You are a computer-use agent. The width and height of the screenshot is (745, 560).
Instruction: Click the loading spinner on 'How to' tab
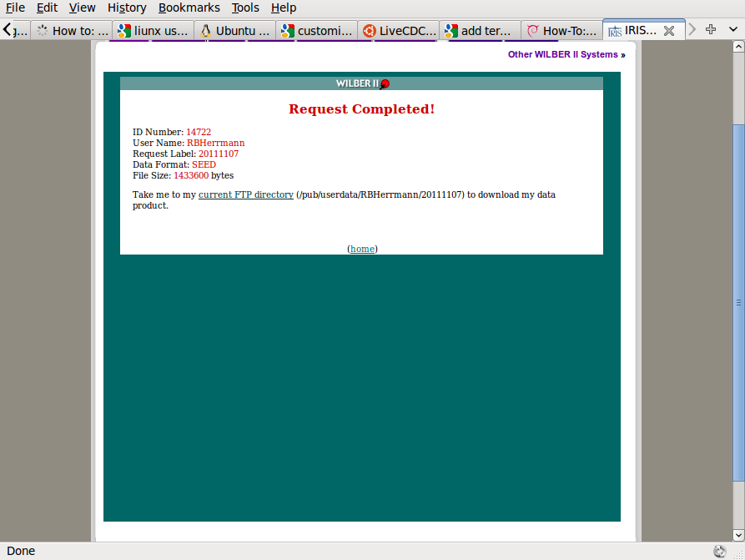pos(43,31)
